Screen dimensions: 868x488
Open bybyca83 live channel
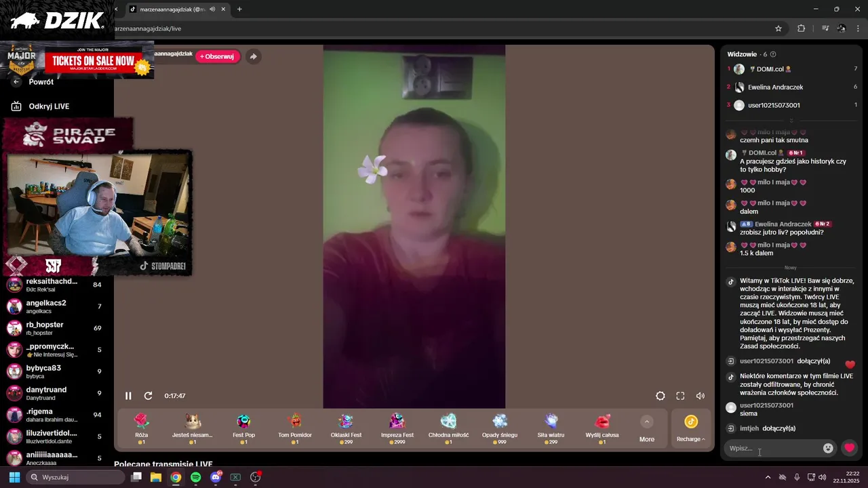click(x=54, y=371)
